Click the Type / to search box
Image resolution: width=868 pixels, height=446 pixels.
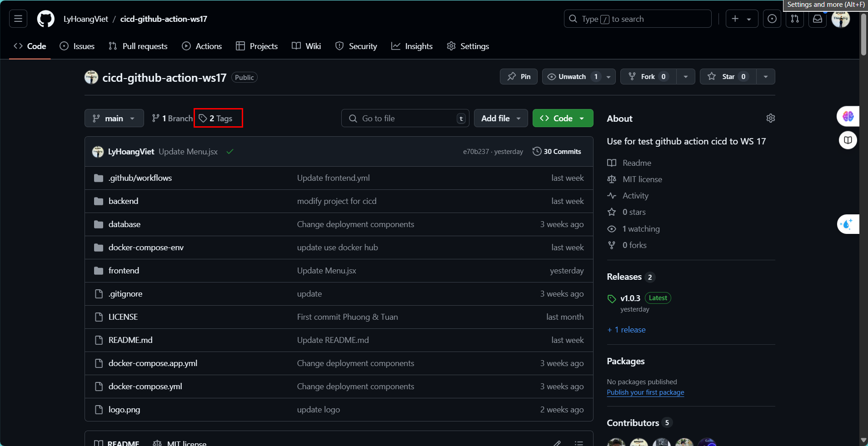point(638,19)
